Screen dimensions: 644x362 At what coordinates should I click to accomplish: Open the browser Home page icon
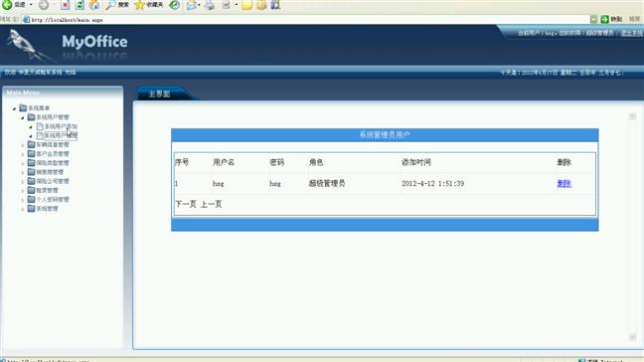94,5
